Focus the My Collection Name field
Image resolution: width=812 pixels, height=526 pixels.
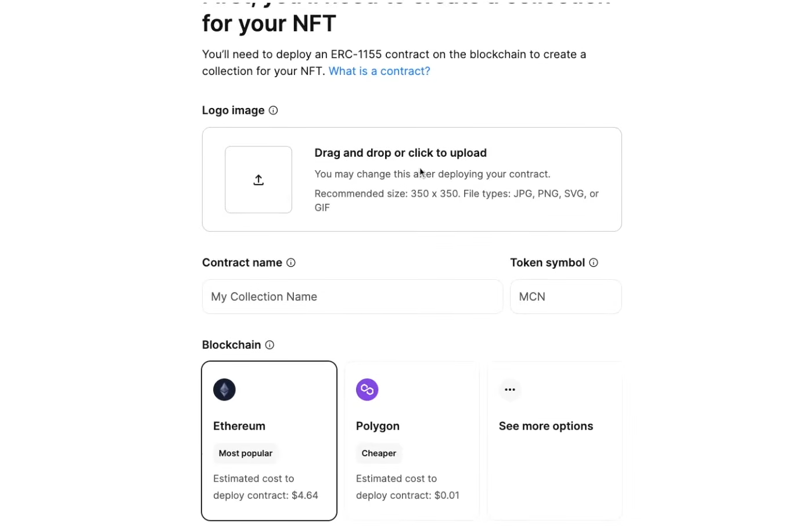[353, 297]
